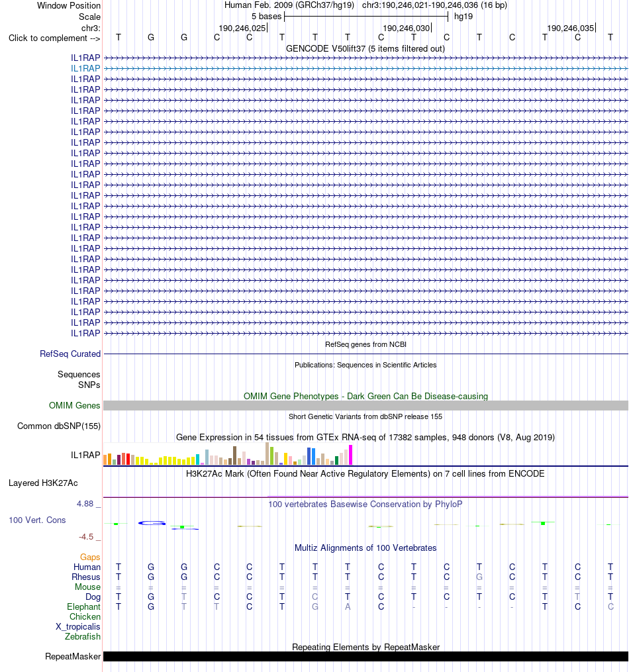Viewport: 629px width, 672px height.
Task: Click the 190,246,035 ruler position
Action: (x=570, y=28)
